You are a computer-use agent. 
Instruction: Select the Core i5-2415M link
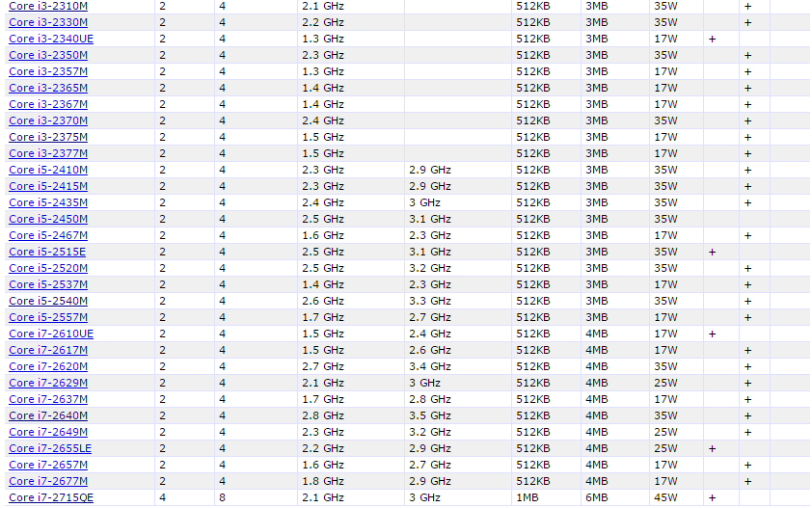click(x=48, y=186)
